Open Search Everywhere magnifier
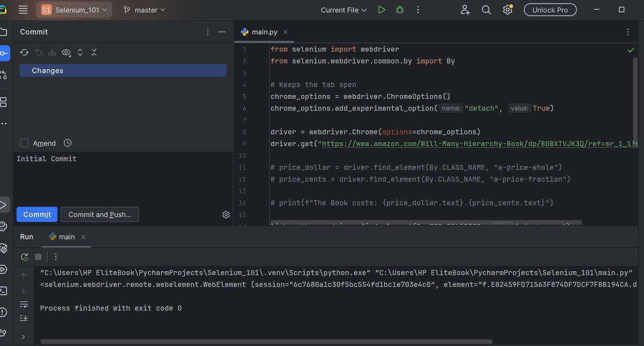This screenshot has height=346, width=644. pyautogui.click(x=486, y=10)
